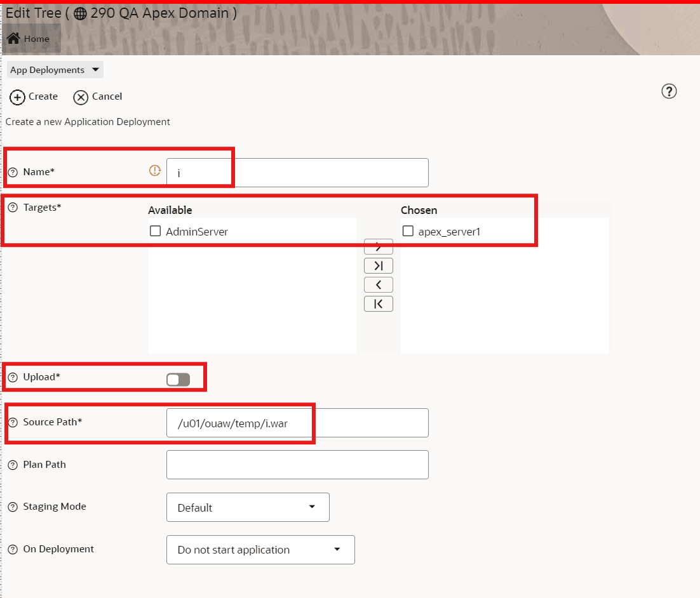Viewport: 700px width, 598px height.
Task: Move all available servers to Chosen
Action: point(378,265)
